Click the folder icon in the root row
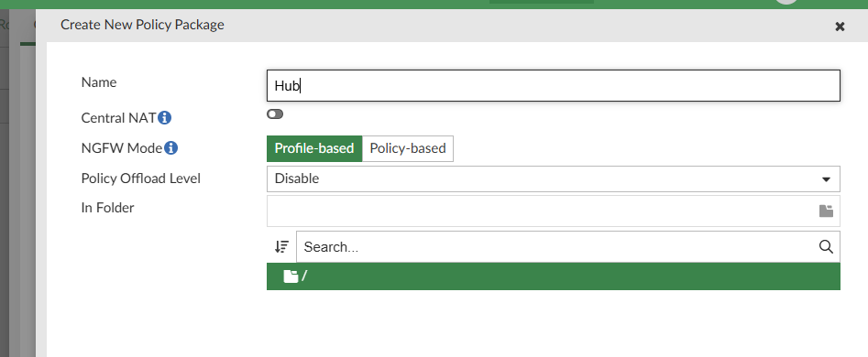 pos(291,276)
